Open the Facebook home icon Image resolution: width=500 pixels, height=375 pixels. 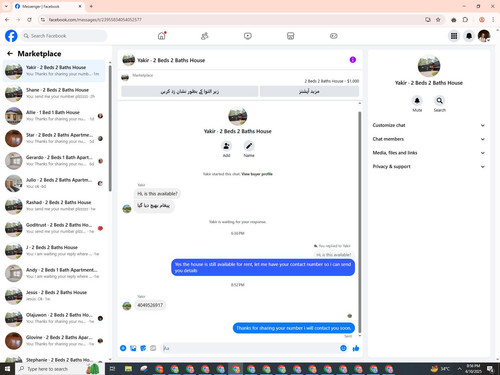(162, 36)
